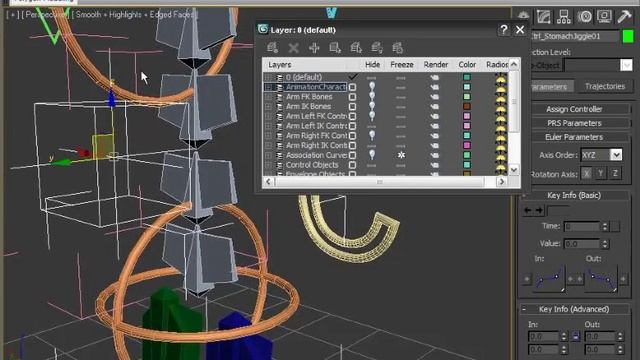Image resolution: width=640 pixels, height=360 pixels.
Task: Select the X rotation axis button
Action: [x=586, y=173]
